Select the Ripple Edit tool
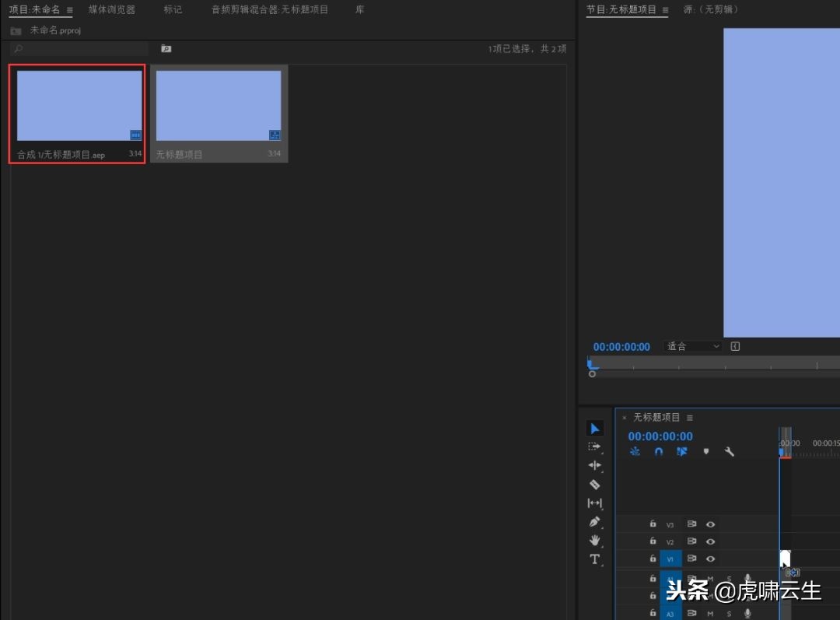Screen dimensions: 840x620 tap(595, 465)
